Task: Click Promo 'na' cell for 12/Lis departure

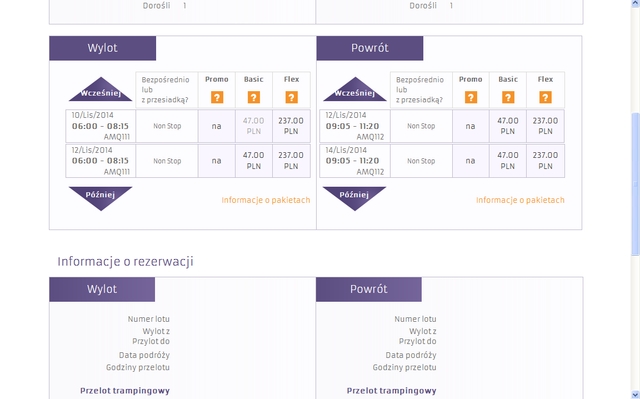Action: tap(217, 161)
